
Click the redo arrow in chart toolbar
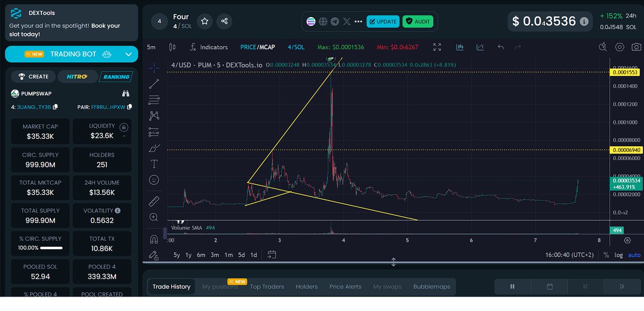(518, 47)
